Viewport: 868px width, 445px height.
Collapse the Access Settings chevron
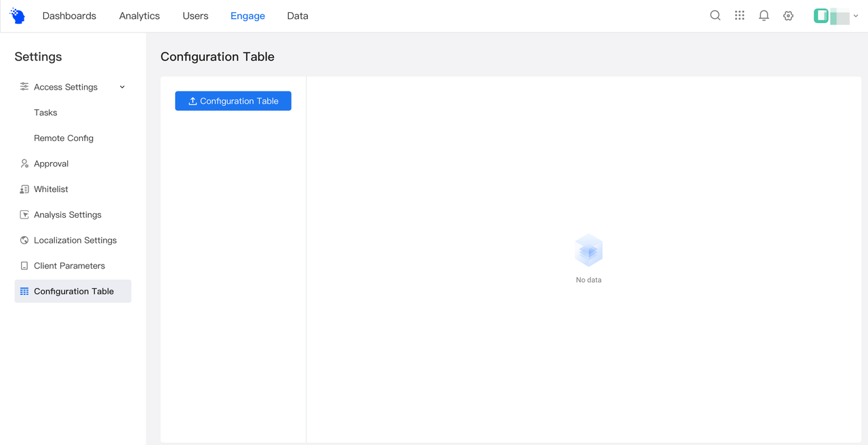122,87
